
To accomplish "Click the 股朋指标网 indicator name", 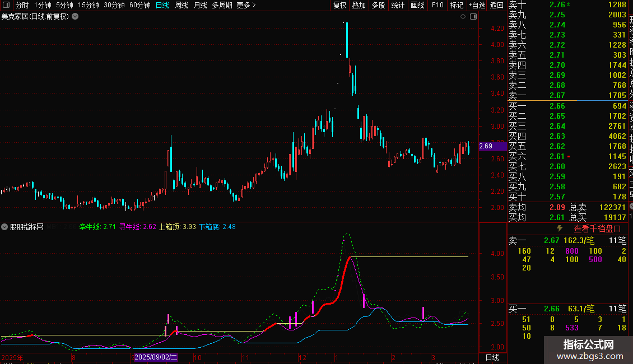I will click(x=27, y=227).
